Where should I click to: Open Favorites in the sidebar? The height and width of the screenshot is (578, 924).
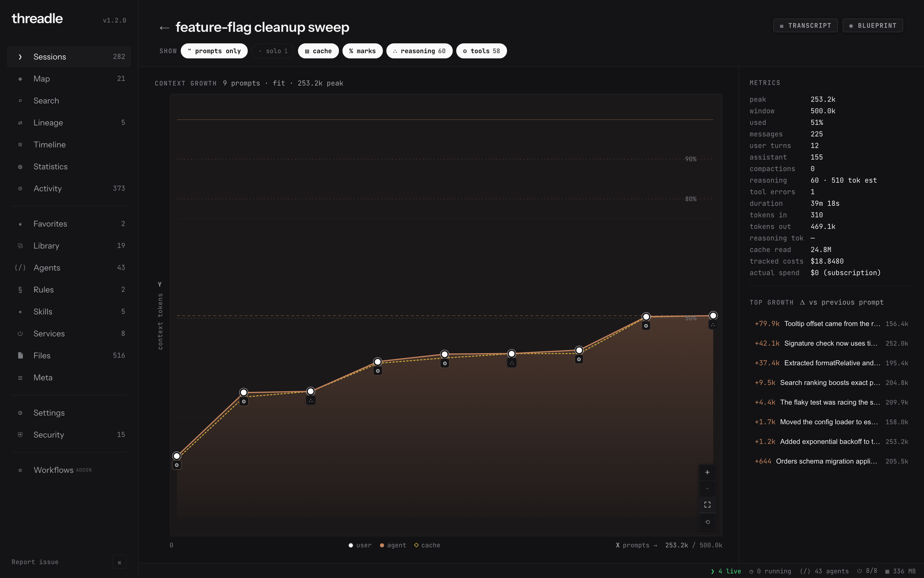pyautogui.click(x=69, y=224)
